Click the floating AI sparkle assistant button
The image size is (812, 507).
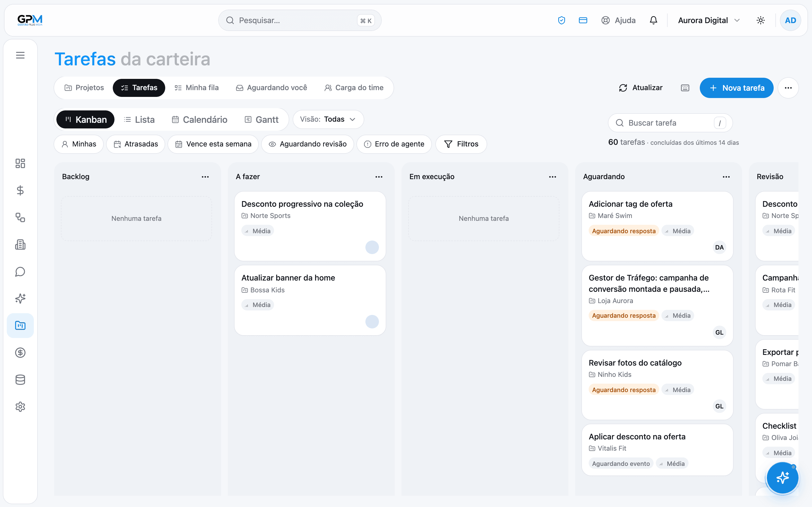782,477
